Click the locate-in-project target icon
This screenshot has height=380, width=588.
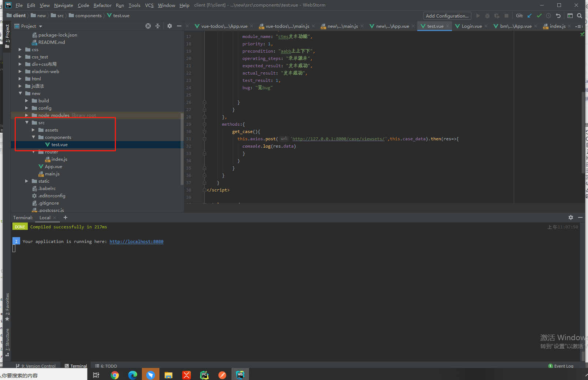pyautogui.click(x=148, y=26)
